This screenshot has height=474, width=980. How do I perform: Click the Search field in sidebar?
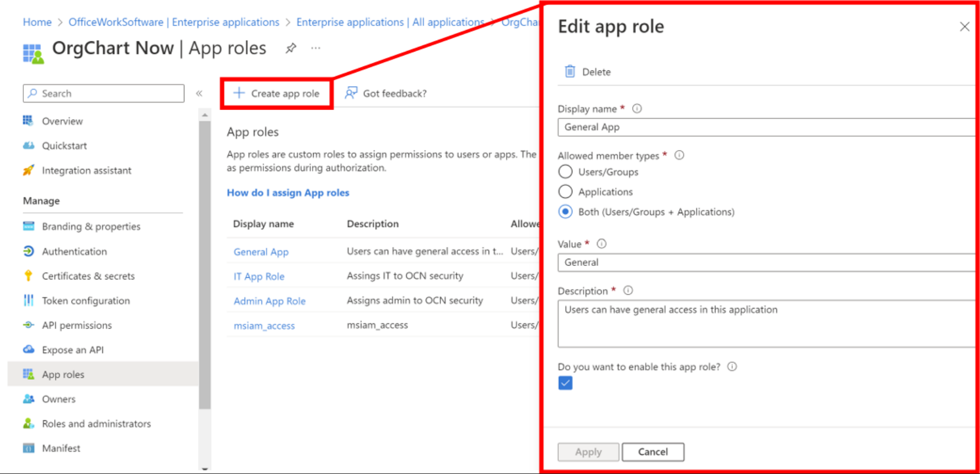point(104,93)
